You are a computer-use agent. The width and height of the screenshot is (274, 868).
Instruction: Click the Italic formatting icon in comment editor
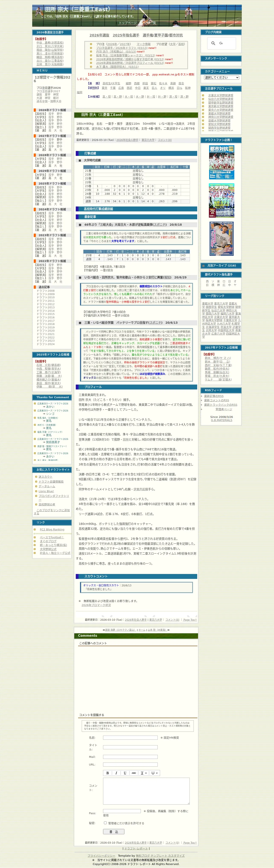116,773
